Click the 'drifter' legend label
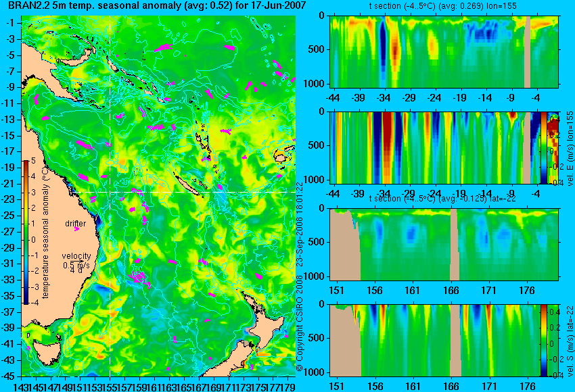Viewport: 575px width, 392px height. tap(76, 224)
